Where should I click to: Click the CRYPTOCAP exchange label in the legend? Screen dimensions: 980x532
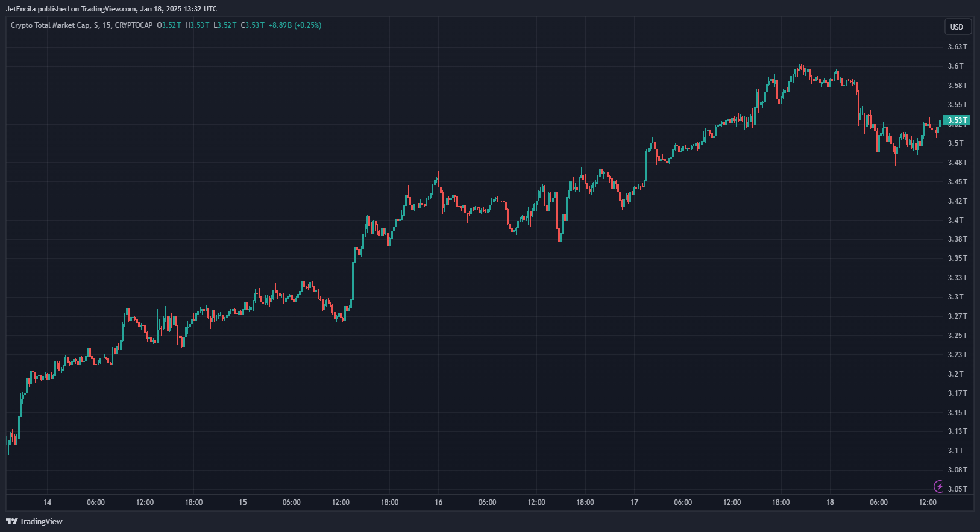coord(134,25)
